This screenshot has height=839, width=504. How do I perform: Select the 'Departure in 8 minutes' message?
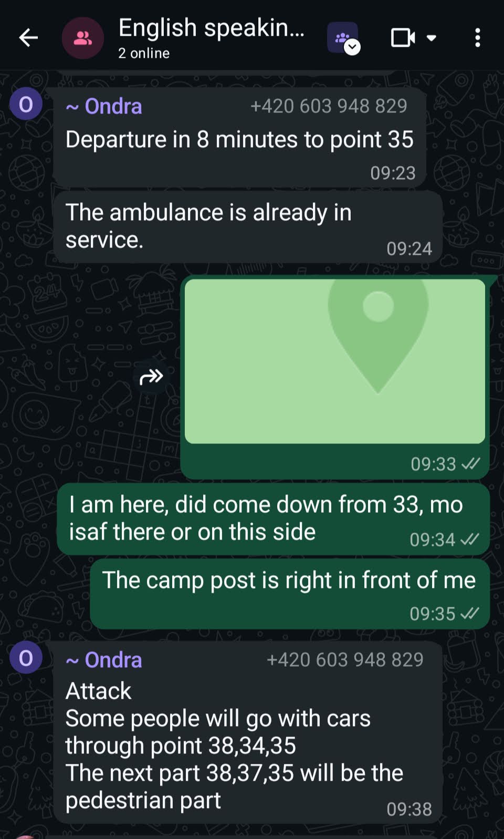point(239,137)
